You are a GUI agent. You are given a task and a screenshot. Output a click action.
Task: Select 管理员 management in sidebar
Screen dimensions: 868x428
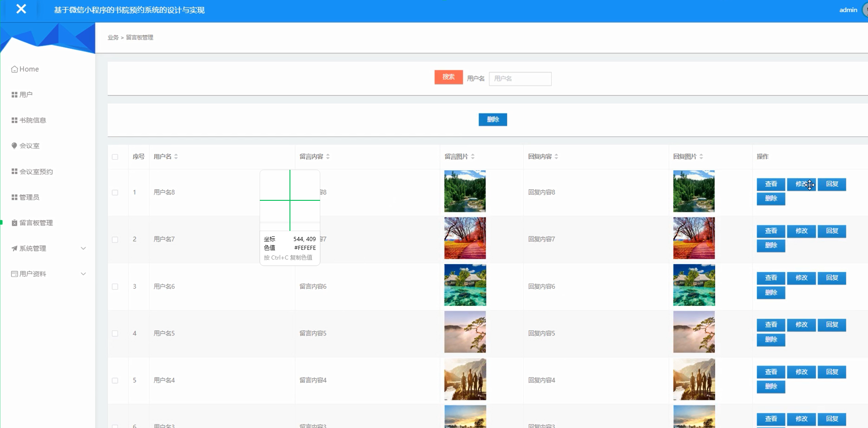coord(30,197)
